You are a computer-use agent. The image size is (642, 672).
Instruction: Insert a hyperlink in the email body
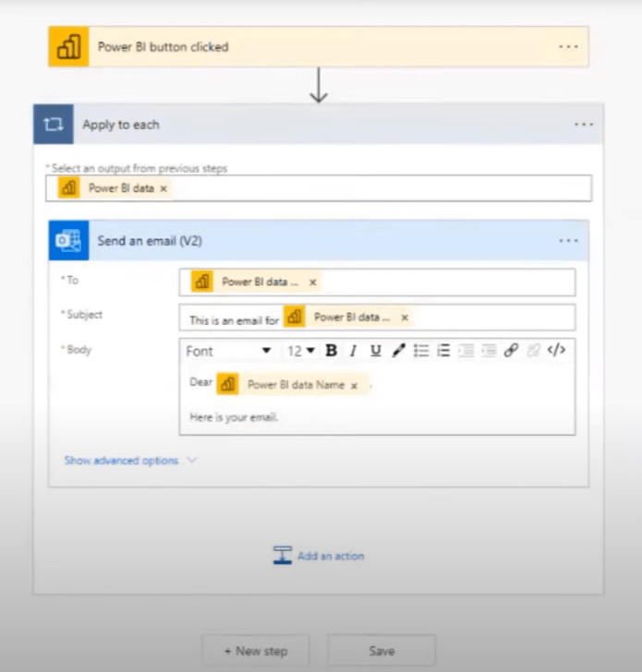(x=511, y=351)
